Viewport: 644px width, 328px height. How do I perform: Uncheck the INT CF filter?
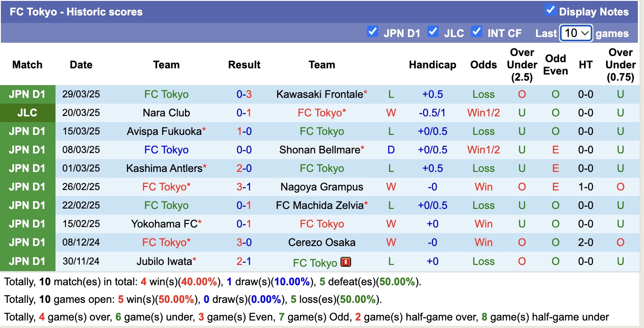click(x=477, y=31)
